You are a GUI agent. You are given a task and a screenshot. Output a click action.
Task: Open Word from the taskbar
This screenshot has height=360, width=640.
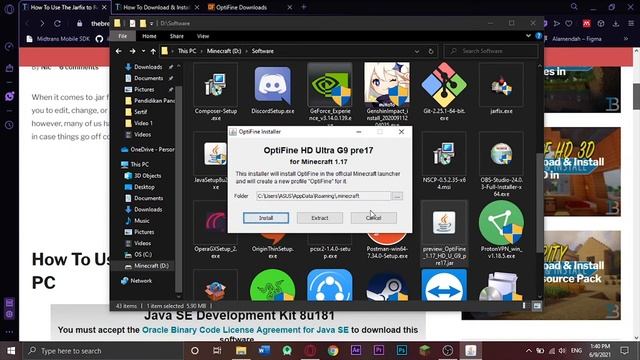264,351
